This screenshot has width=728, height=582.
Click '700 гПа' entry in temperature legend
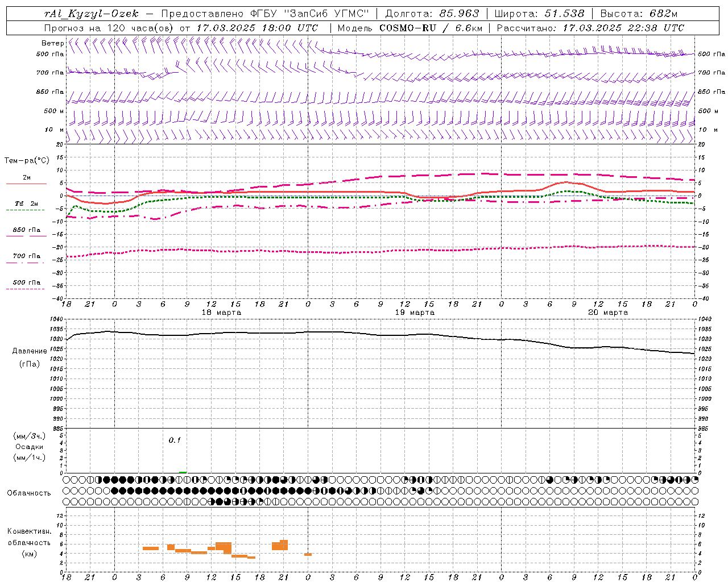pos(27,256)
